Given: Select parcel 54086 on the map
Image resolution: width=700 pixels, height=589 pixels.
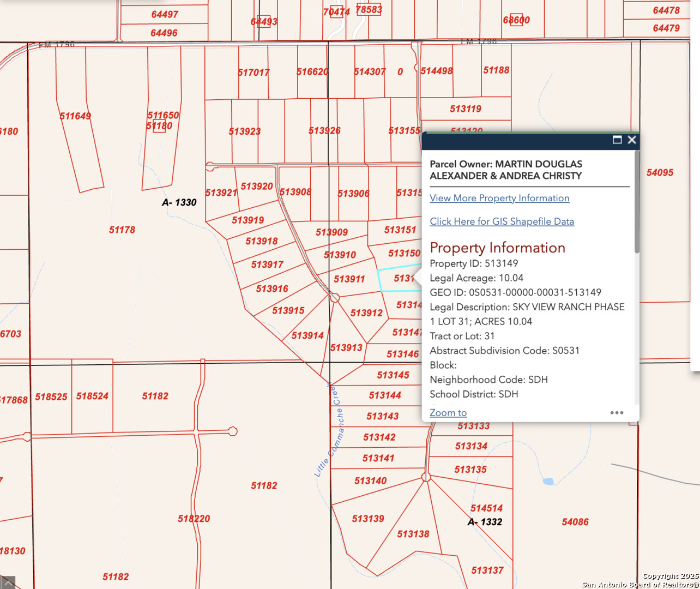Looking at the screenshot, I should (575, 522).
